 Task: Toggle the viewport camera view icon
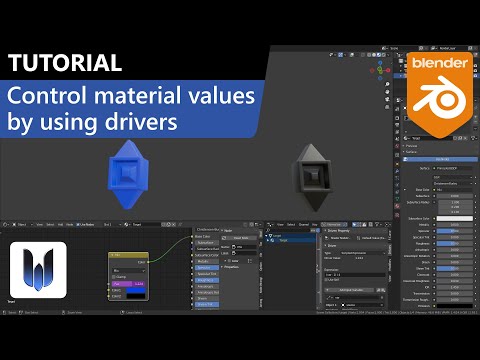pos(387,99)
